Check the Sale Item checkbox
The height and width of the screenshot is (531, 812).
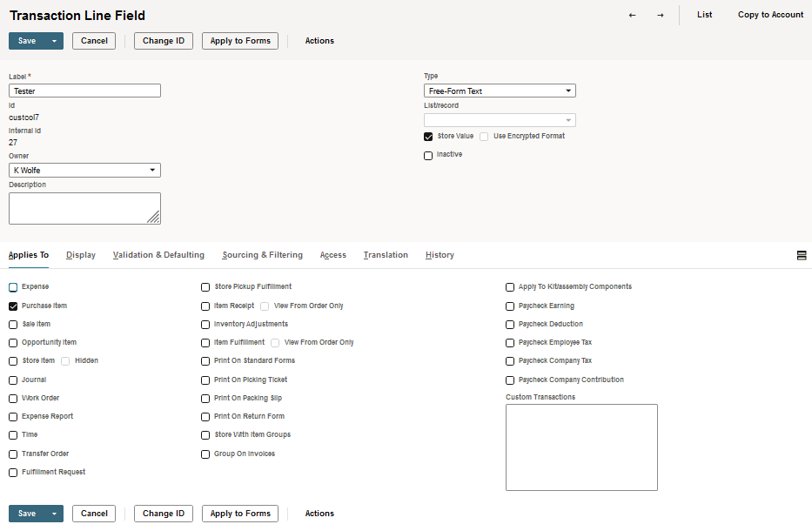coord(13,325)
